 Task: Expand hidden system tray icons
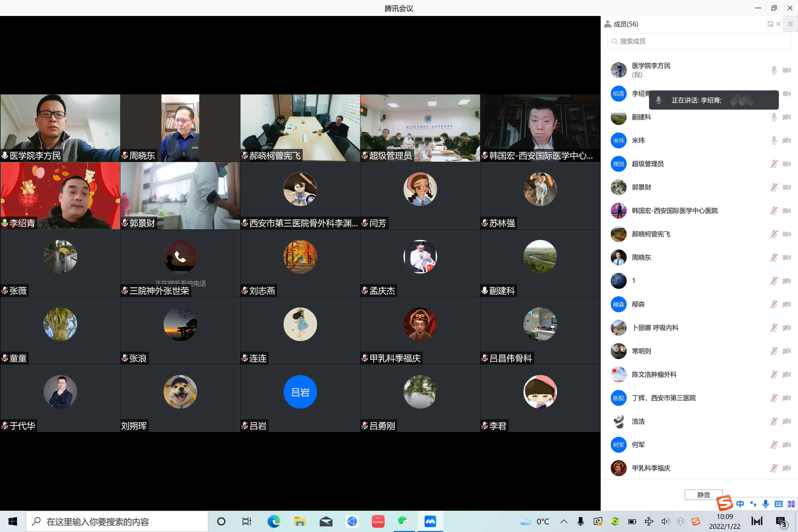click(564, 521)
